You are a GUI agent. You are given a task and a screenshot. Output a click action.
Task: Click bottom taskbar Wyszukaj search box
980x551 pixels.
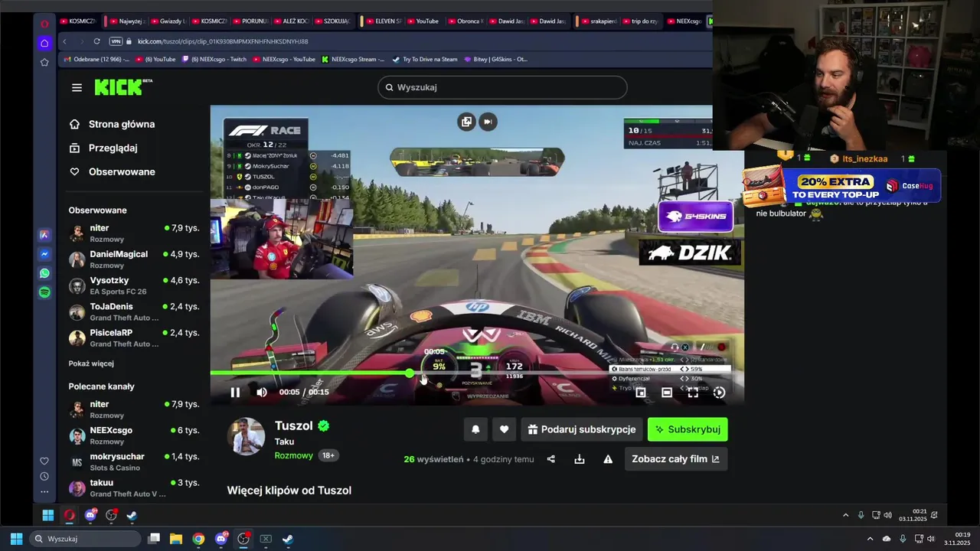tap(85, 539)
